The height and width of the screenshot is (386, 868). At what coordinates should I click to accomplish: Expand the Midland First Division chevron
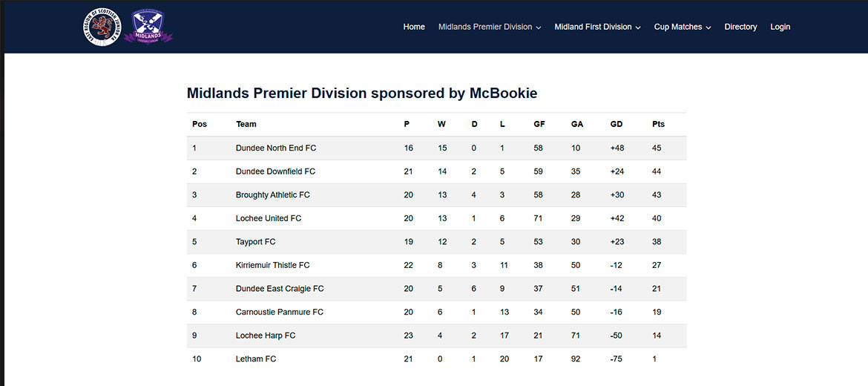coord(638,27)
